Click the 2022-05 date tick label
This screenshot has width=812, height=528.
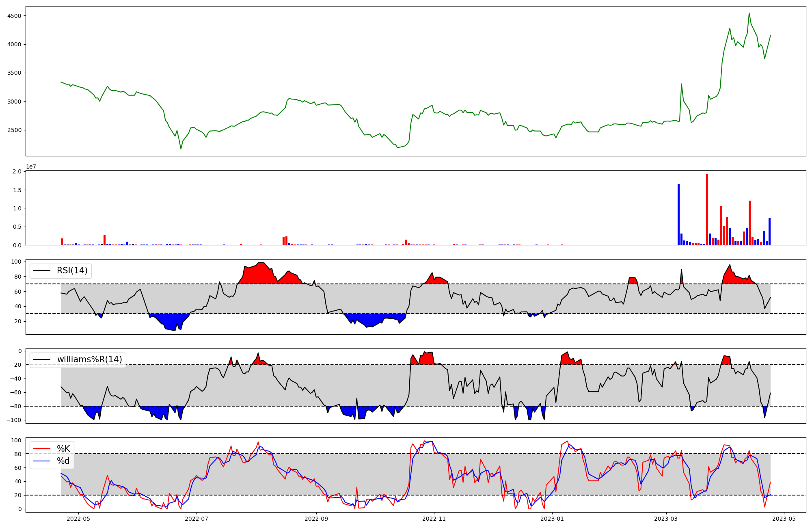point(78,519)
